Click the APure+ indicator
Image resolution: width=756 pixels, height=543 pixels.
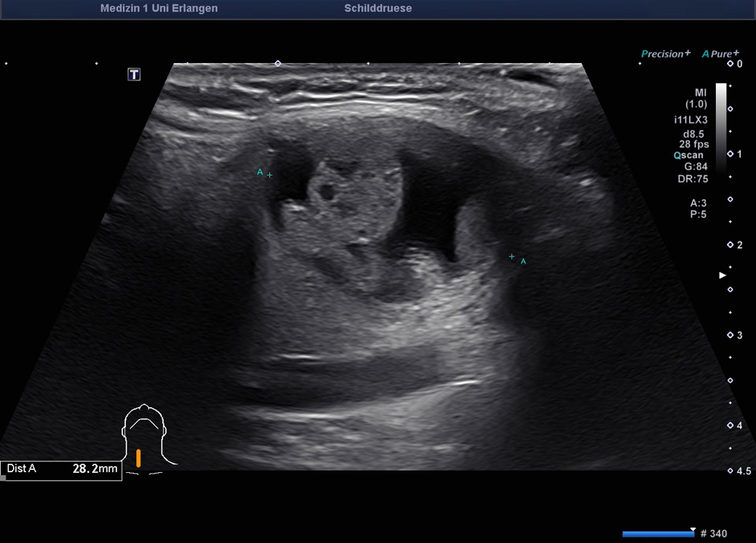pos(720,54)
